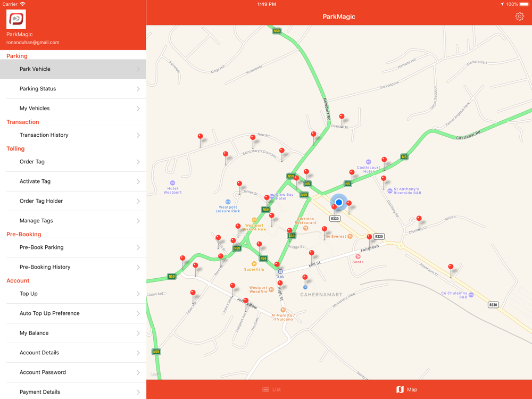Click the N5 road shield near Castlebar Rd
This screenshot has height=399, width=532.
pyautogui.click(x=404, y=157)
